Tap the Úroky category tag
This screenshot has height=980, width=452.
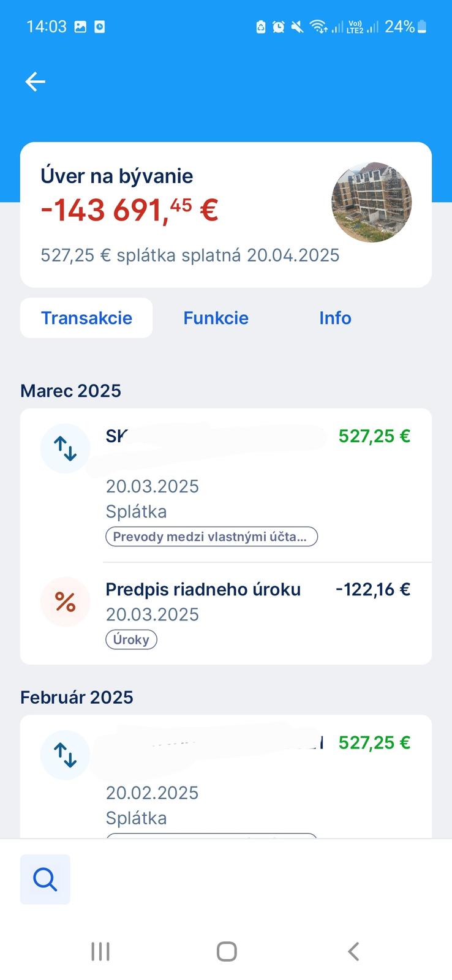click(x=131, y=639)
